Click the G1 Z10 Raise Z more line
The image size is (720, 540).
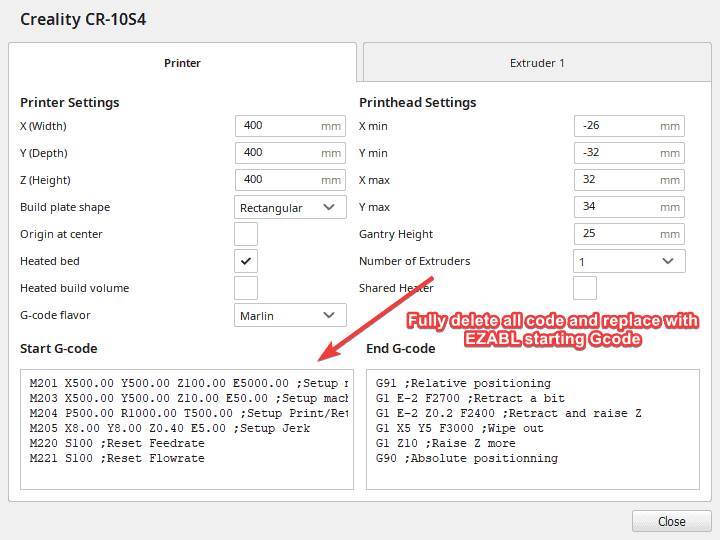(x=445, y=444)
